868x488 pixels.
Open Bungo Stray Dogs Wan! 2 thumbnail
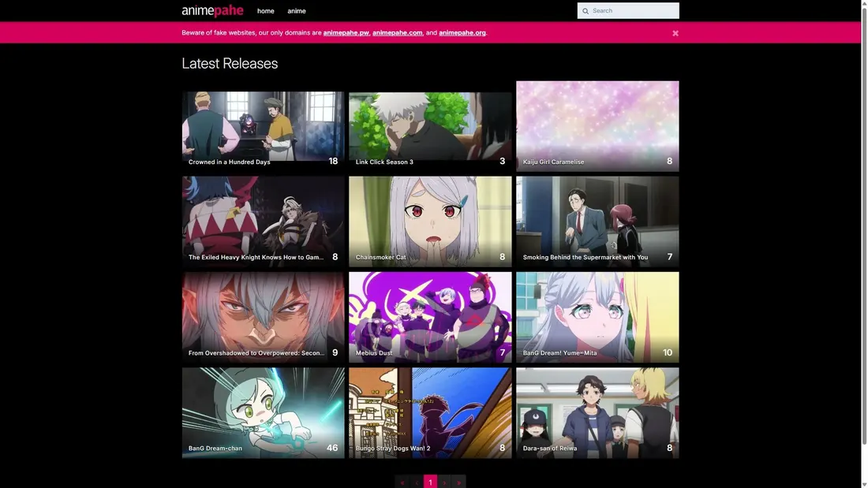point(430,413)
